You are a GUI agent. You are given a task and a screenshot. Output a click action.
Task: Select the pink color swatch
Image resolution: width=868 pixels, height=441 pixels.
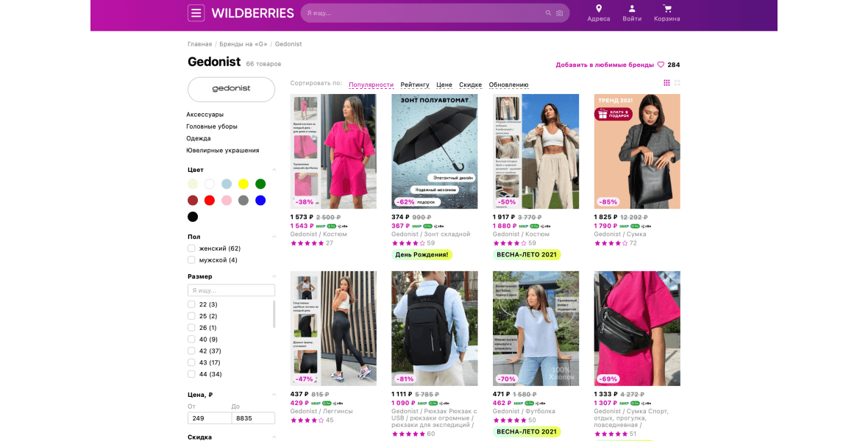(x=227, y=201)
